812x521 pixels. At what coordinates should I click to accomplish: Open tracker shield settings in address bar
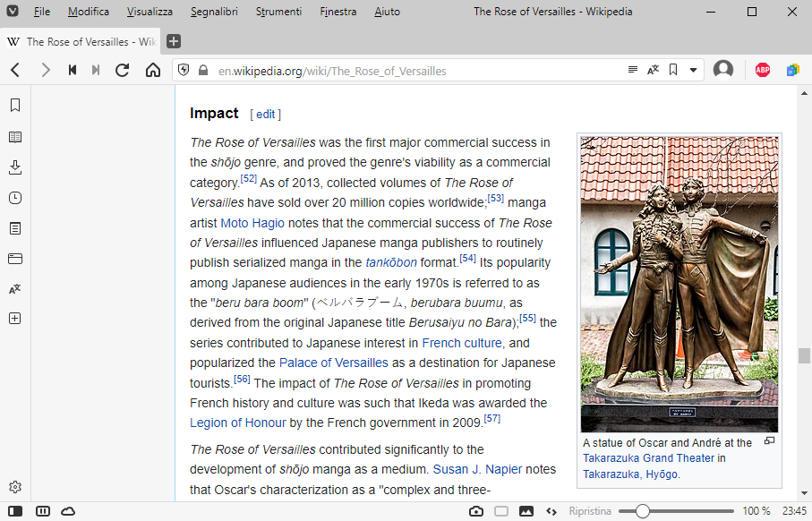pos(184,70)
